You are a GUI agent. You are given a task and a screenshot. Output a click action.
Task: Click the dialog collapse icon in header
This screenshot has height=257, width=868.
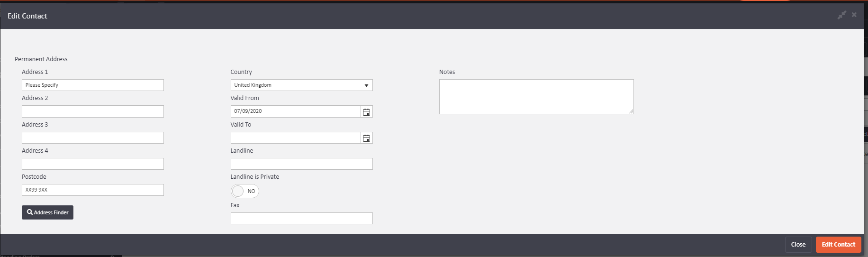[x=841, y=15]
